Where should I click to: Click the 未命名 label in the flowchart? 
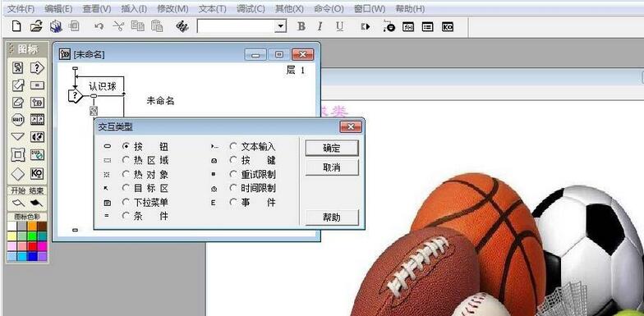[x=161, y=100]
